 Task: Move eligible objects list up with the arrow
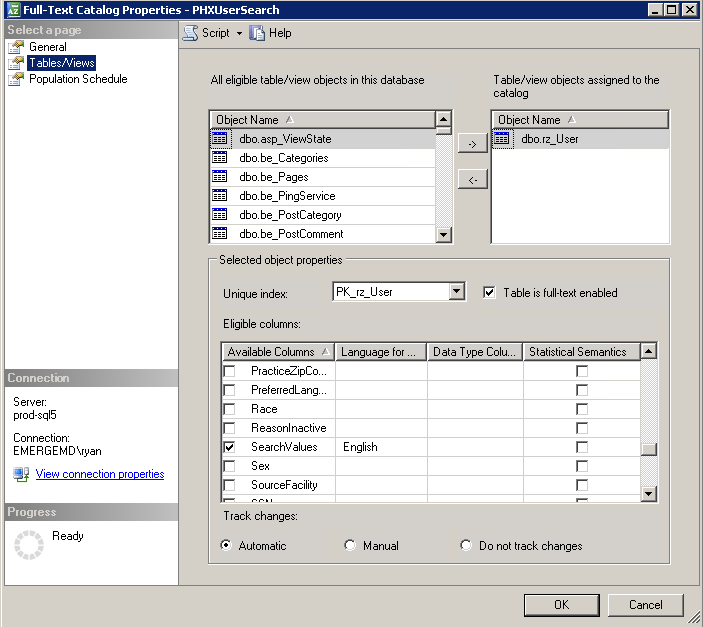pos(443,119)
